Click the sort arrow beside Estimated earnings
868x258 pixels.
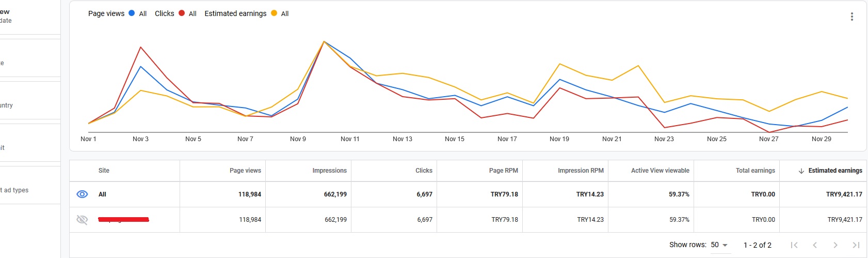coord(801,171)
